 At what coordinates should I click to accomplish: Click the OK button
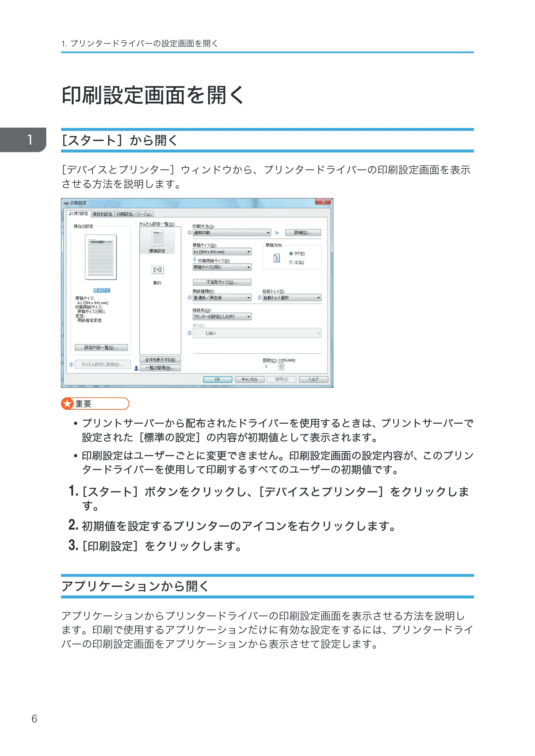(x=217, y=379)
